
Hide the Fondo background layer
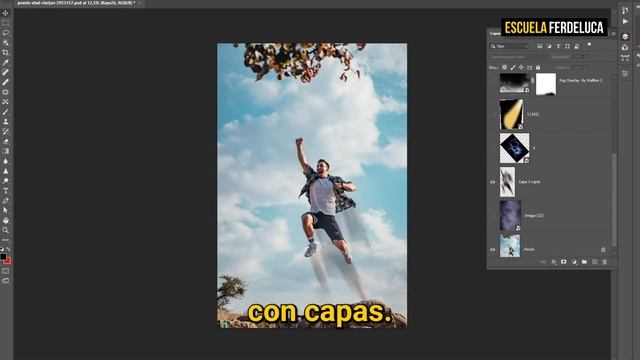[x=493, y=249]
